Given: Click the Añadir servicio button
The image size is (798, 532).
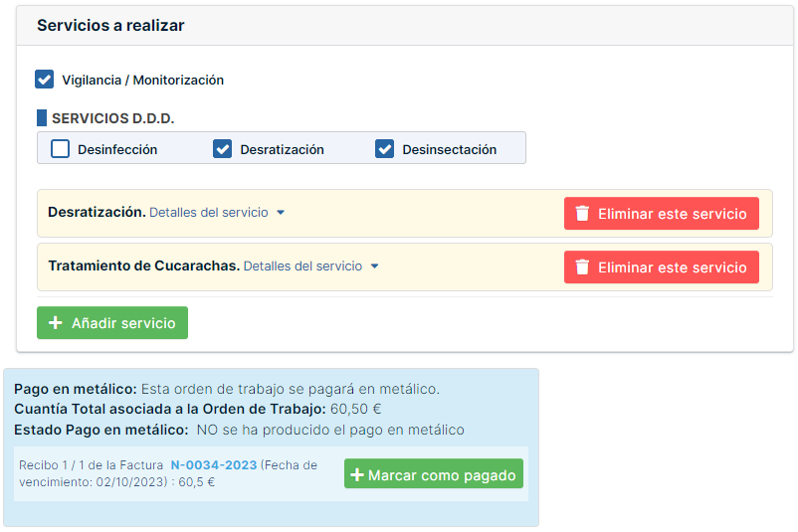Looking at the screenshot, I should coord(112,323).
